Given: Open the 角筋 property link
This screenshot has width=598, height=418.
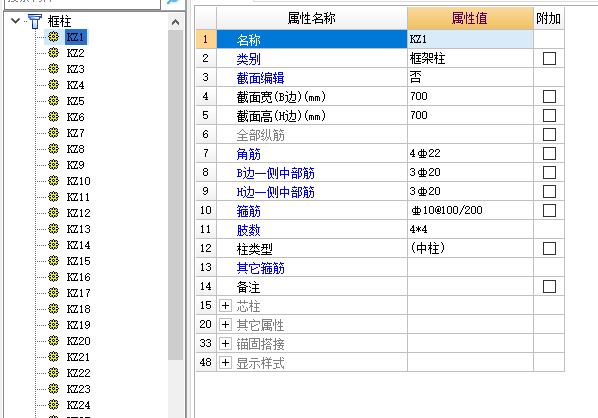Looking at the screenshot, I should tap(248, 154).
